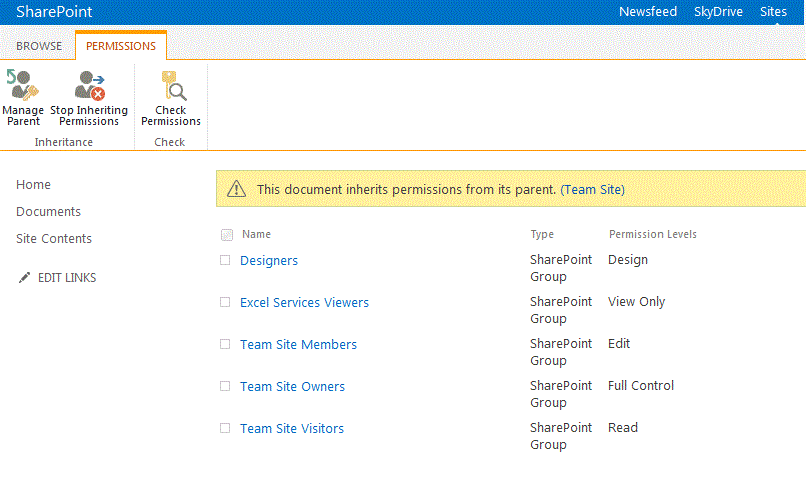The height and width of the screenshot is (479, 806).
Task: Click the Manage Parent icon
Action: [x=22, y=85]
